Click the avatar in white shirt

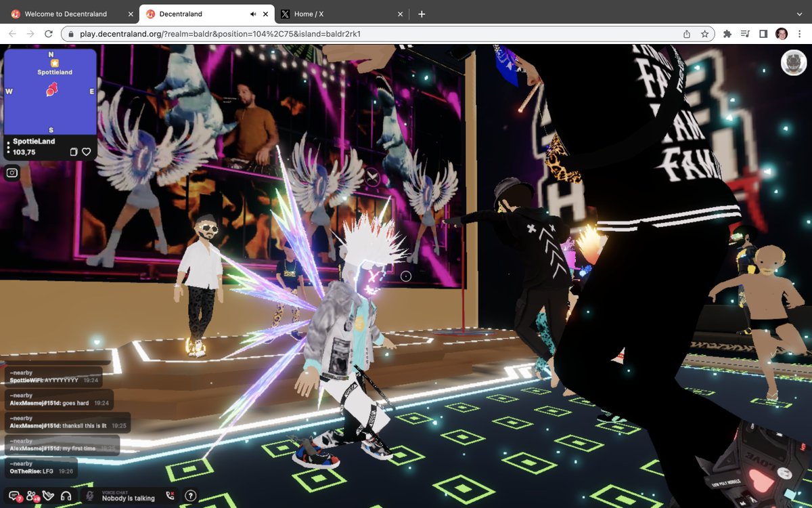(199, 284)
